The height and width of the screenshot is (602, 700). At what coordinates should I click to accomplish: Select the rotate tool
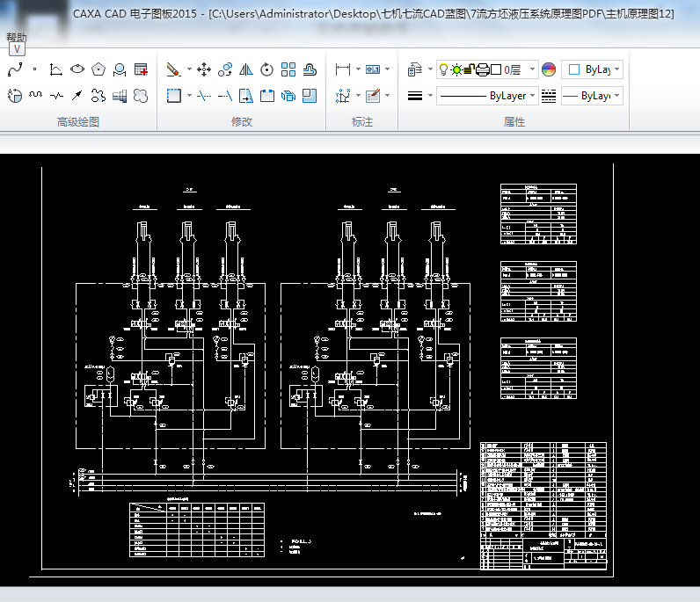(266, 69)
